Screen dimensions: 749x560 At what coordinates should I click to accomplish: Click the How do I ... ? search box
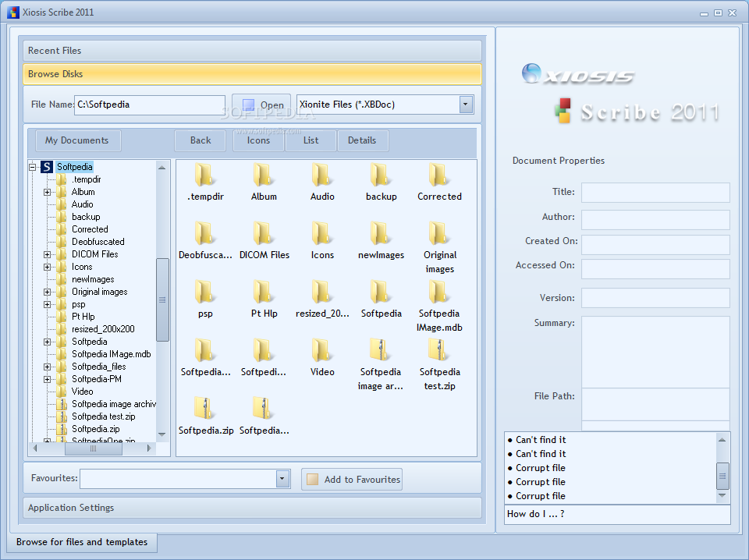click(617, 514)
